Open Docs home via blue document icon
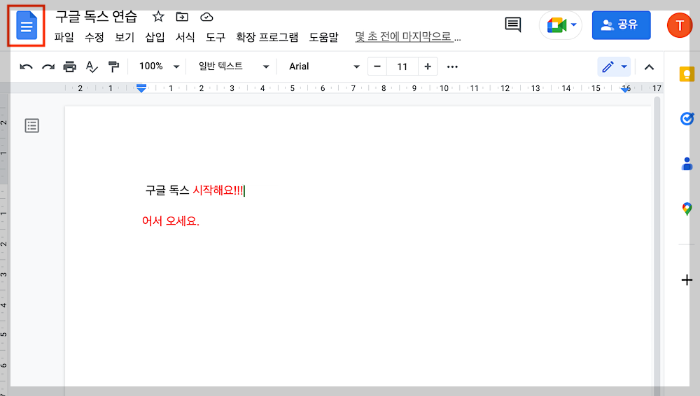The height and width of the screenshot is (396, 700). pos(26,26)
